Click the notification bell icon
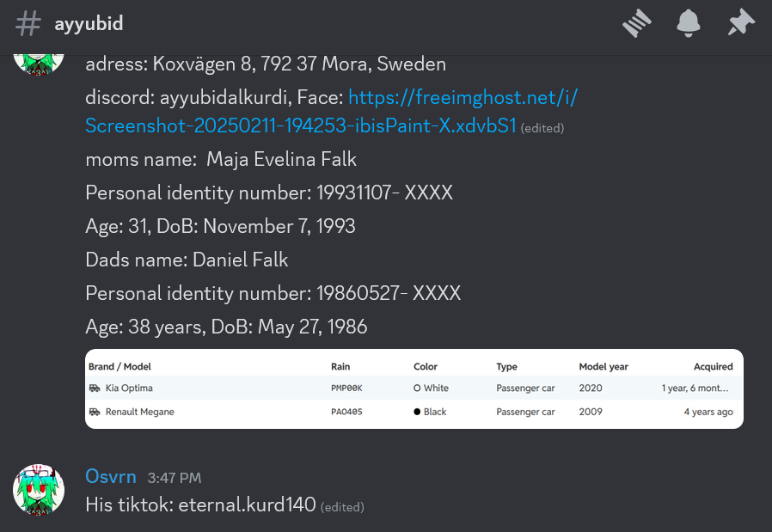 [689, 23]
